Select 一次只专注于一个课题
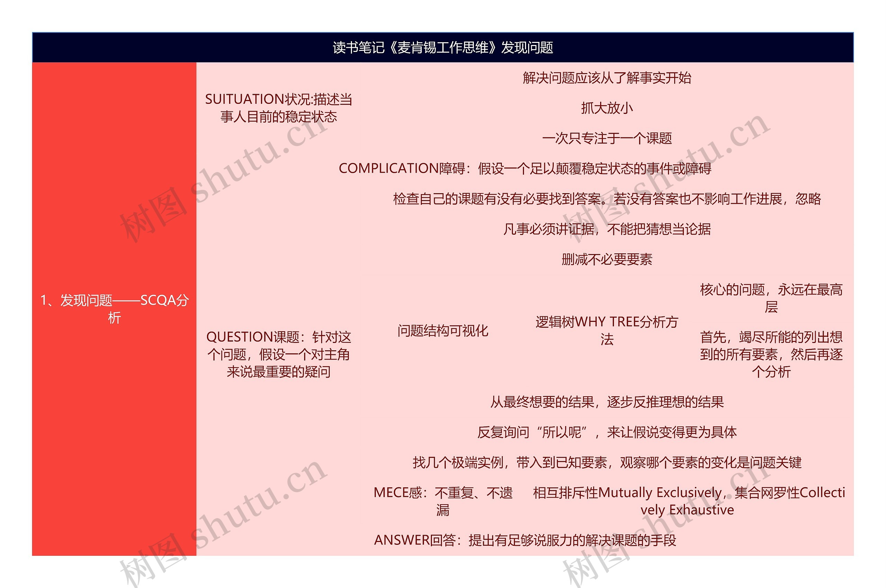This screenshot has width=886, height=588. pos(607,138)
